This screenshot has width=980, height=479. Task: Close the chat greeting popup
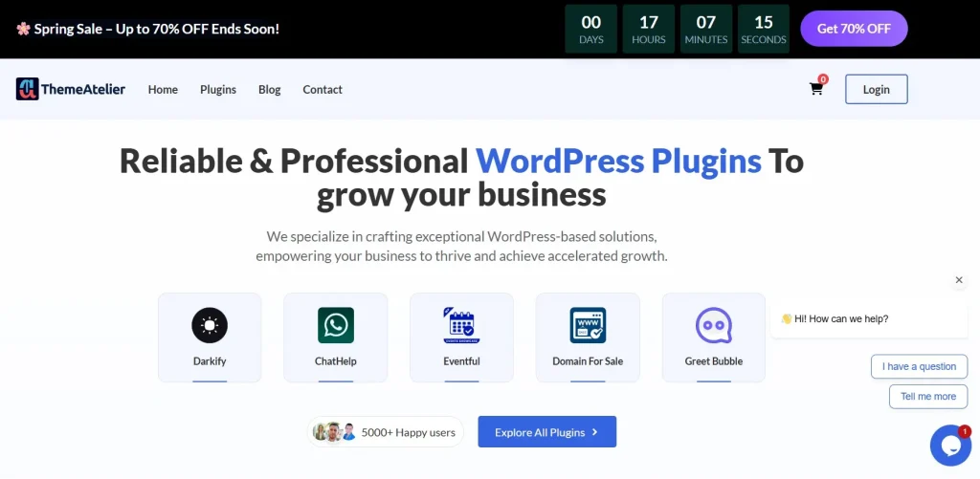click(959, 280)
